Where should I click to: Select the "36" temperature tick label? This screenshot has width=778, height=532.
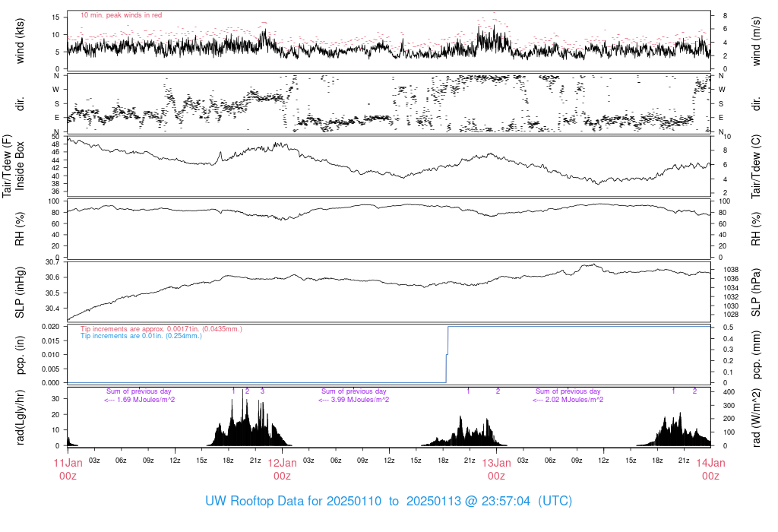coord(55,192)
